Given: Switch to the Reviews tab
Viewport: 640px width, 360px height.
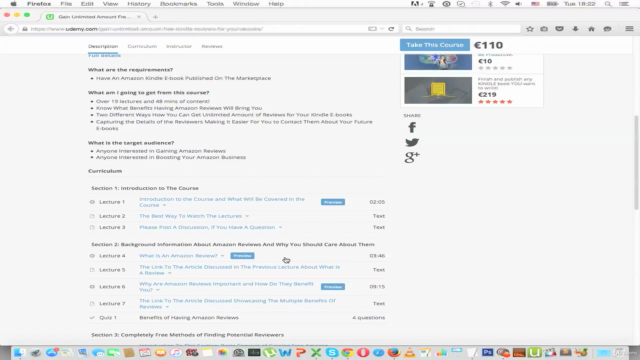Looking at the screenshot, I should (212, 46).
